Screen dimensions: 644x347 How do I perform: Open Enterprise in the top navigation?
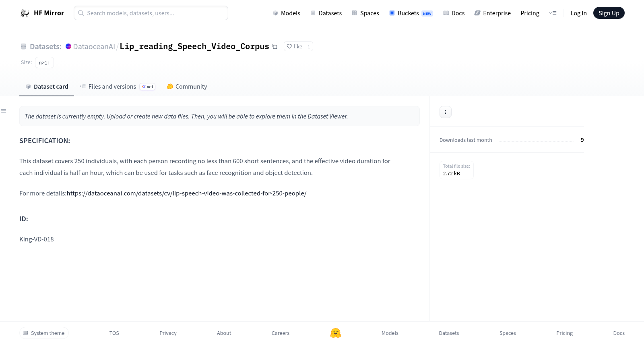(x=492, y=13)
